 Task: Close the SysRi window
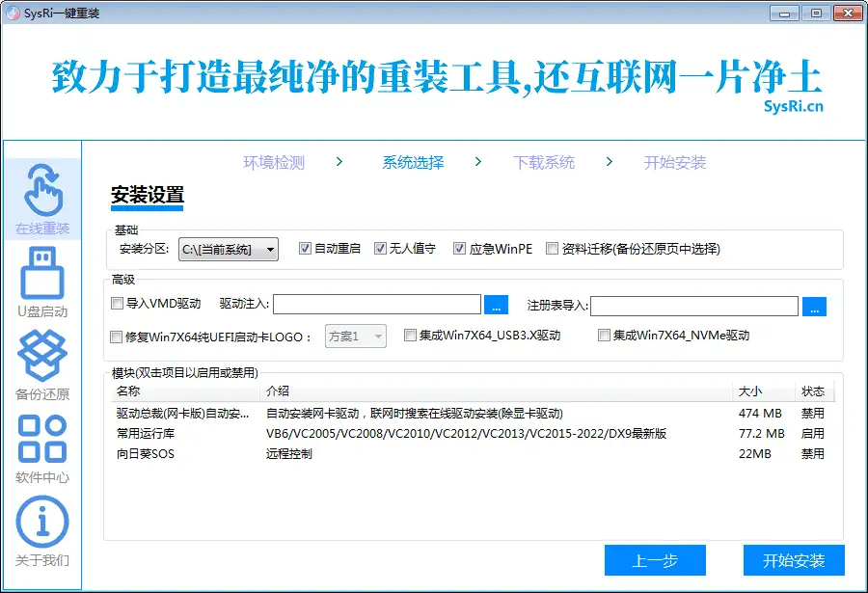pos(848,13)
